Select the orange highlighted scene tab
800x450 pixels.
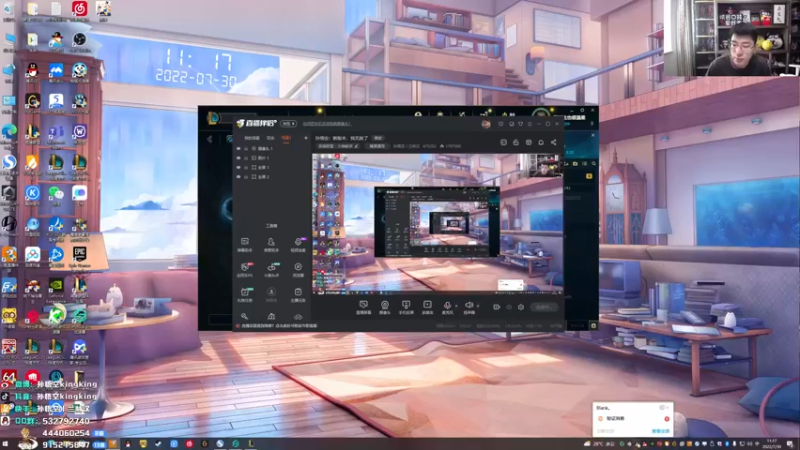[x=286, y=138]
